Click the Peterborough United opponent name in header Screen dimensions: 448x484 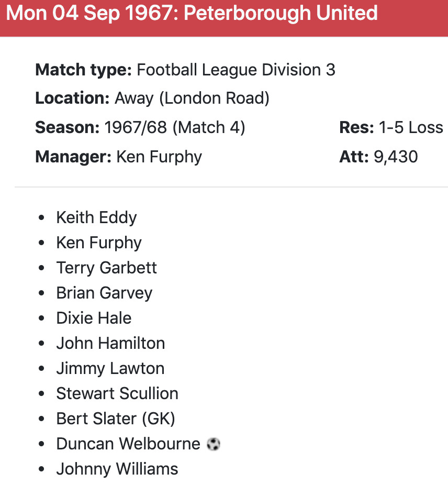[x=281, y=13]
